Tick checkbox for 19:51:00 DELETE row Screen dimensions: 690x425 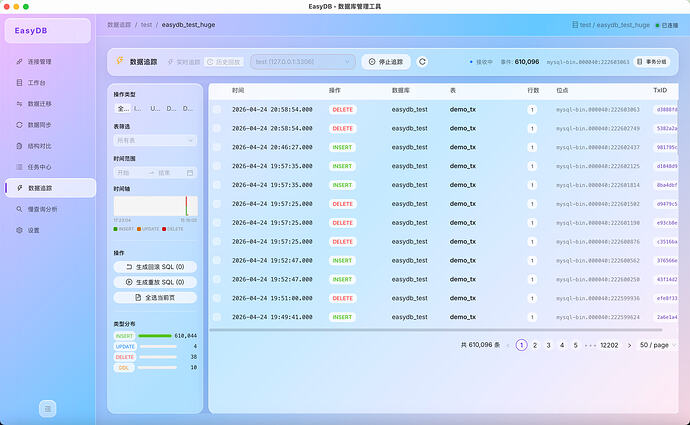tap(217, 298)
